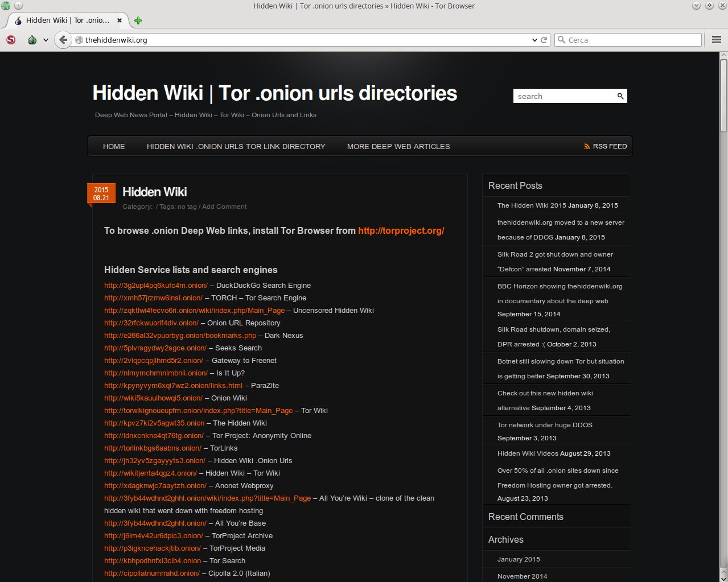Open the Anonet Webproxy link
This screenshot has height=582, width=728.
[x=155, y=486]
